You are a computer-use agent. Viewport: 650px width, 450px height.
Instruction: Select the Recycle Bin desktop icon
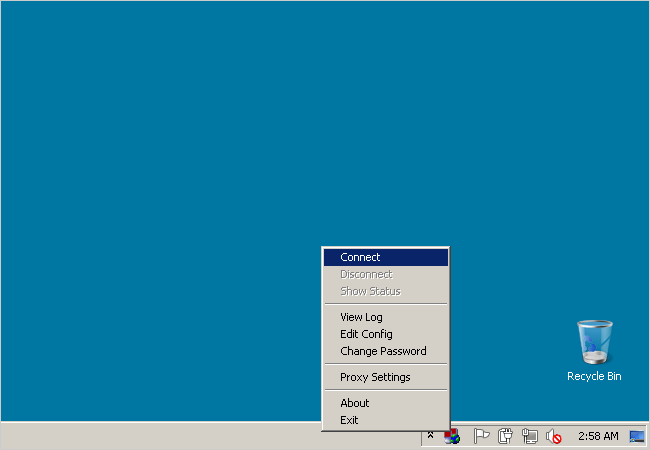coord(594,342)
